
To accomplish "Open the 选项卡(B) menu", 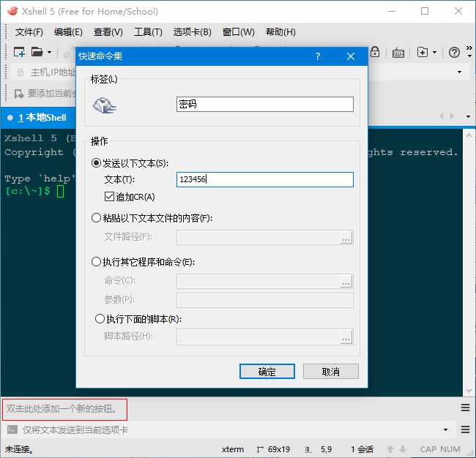I will click(x=192, y=32).
